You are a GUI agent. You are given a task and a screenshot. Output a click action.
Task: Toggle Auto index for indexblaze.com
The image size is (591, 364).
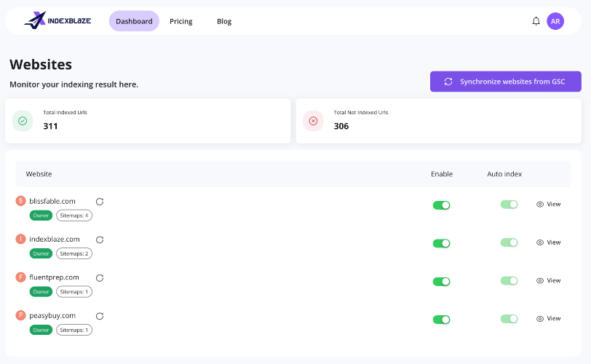509,242
